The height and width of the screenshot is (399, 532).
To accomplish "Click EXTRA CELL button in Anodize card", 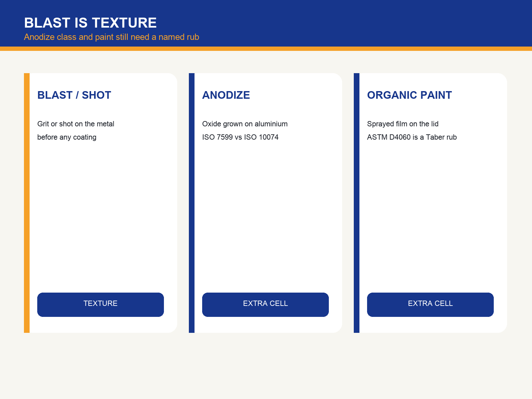I will tap(265, 305).
